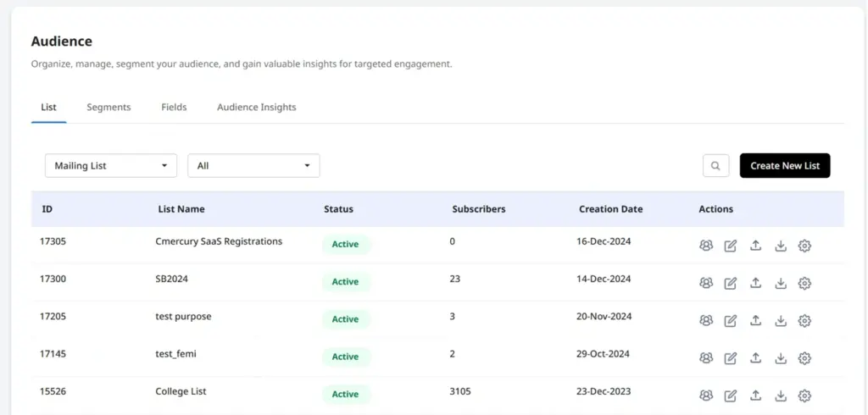The height and width of the screenshot is (415, 868).
Task: Upload contacts to College List
Action: [755, 396]
